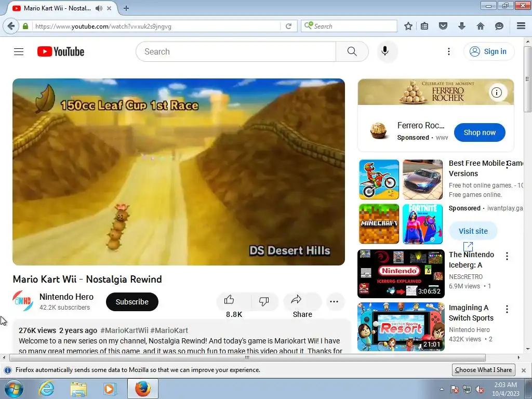Focus the YouTube search input field
This screenshot has height=399, width=532.
point(236,51)
